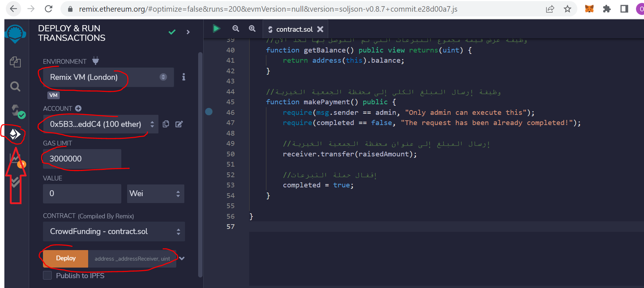Open the Solidity unit testing checkmark icon
The image size is (644, 288).
(15, 182)
